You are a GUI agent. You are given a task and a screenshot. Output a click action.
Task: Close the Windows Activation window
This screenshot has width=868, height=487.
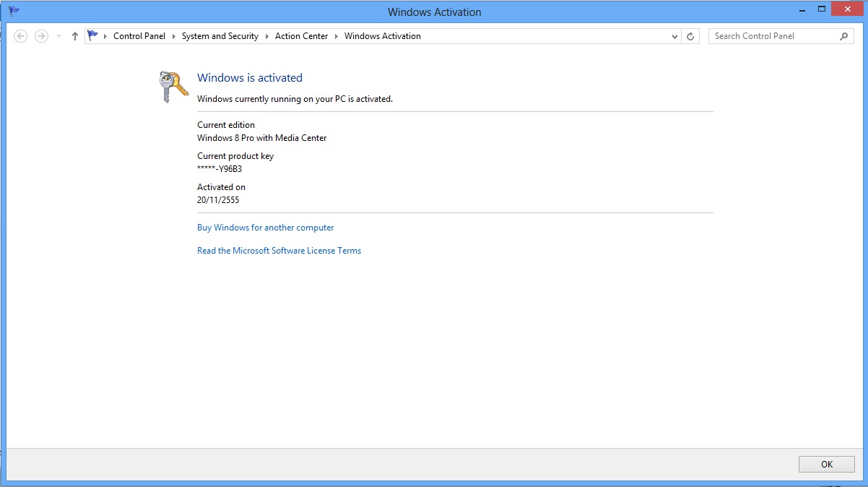tap(848, 10)
